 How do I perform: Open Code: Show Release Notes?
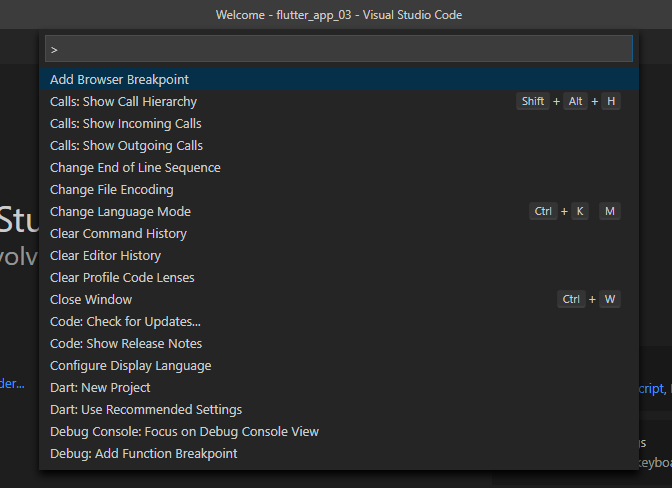click(x=339, y=344)
